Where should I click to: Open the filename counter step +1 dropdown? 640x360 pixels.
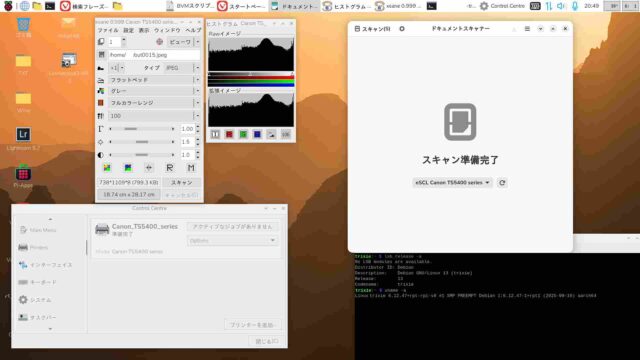pos(117,68)
